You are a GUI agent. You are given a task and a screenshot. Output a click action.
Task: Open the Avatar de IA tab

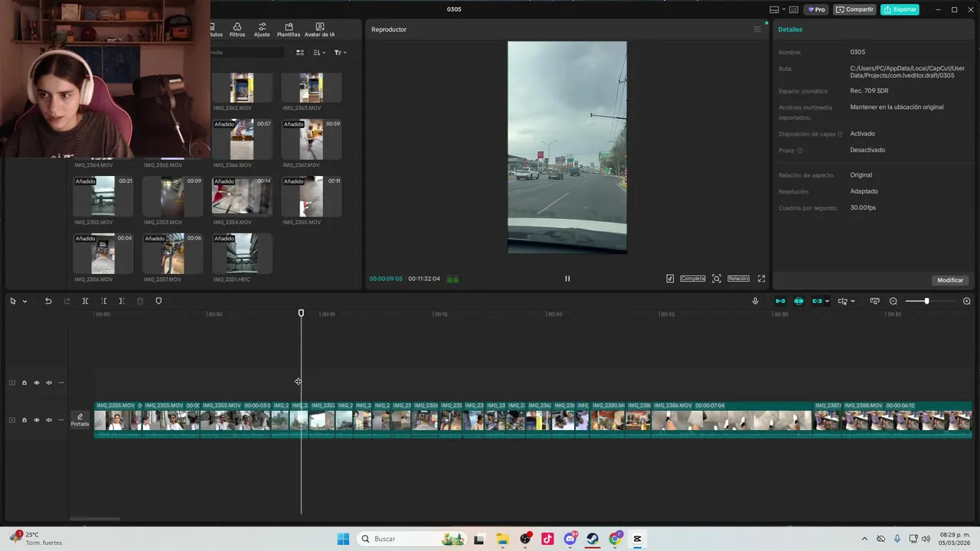319,30
